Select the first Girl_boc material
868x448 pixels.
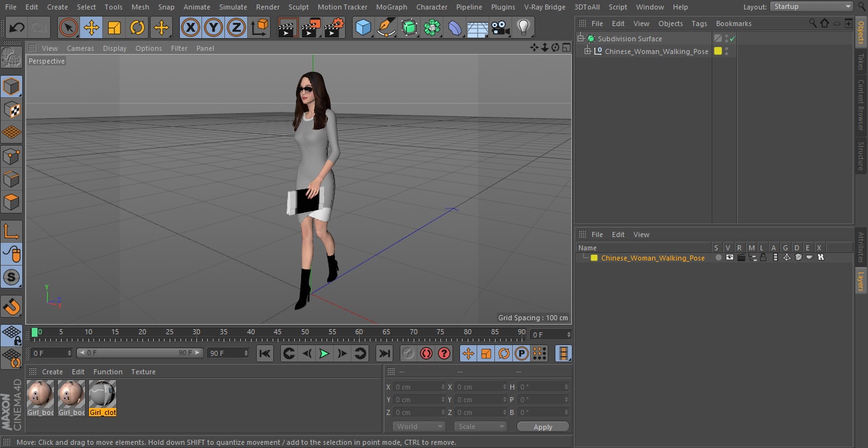[x=40, y=398]
